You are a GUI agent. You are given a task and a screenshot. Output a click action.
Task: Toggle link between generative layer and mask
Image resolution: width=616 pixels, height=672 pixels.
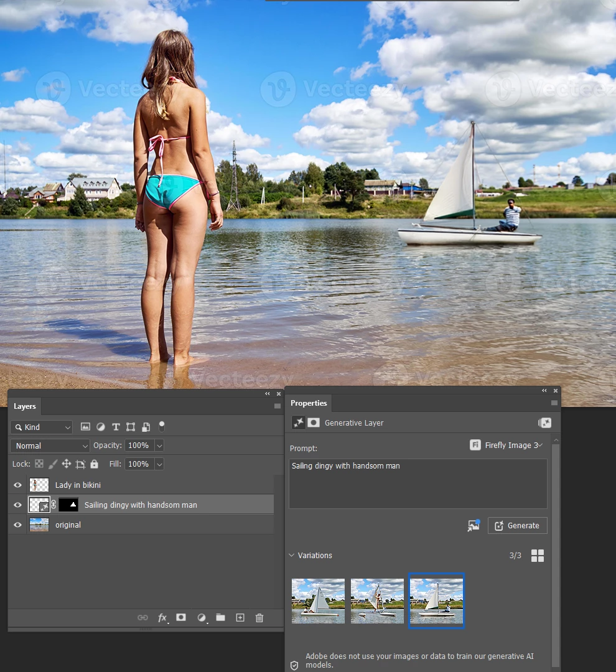[x=54, y=505]
